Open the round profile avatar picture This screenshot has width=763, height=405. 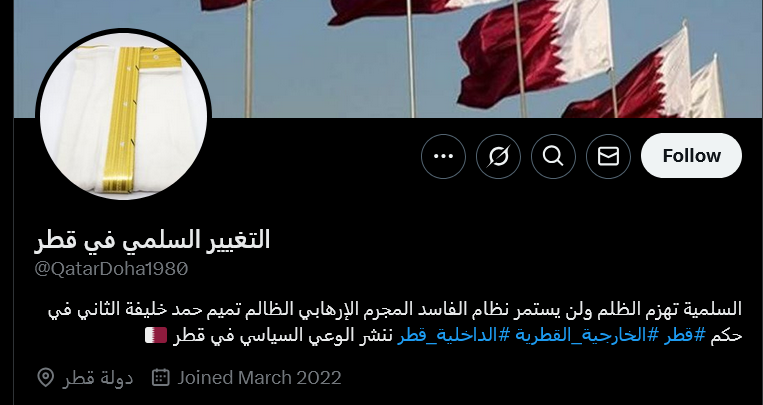pyautogui.click(x=124, y=116)
